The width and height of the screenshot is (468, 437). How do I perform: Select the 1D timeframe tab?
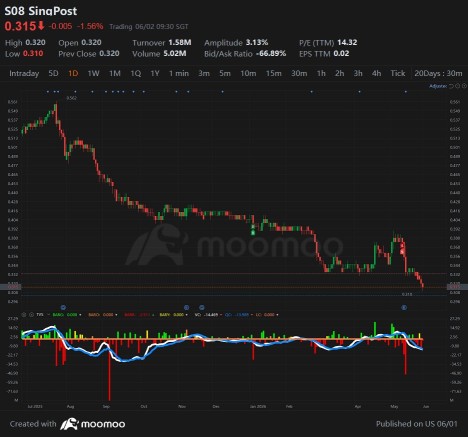[73, 73]
